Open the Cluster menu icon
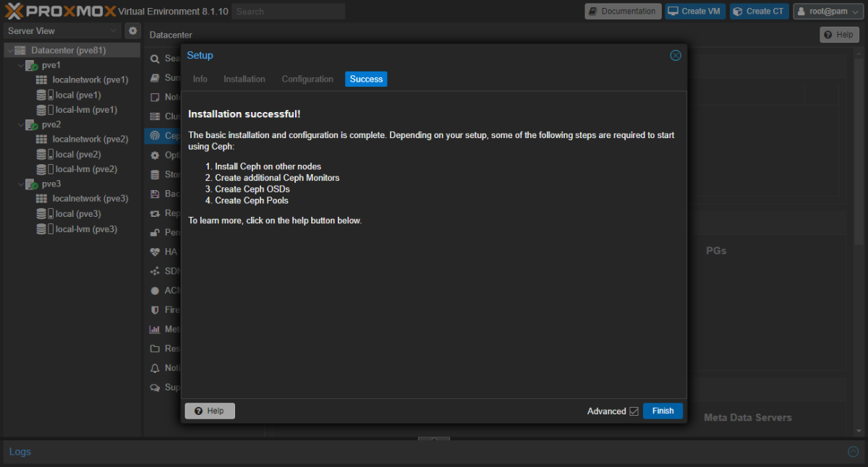This screenshot has height=467, width=868. (155, 116)
